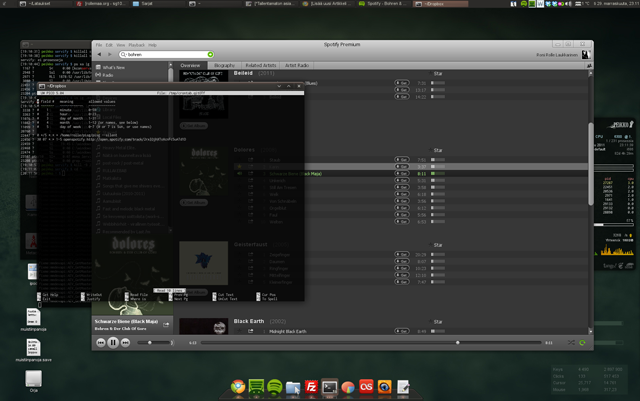640x401 pixels.
Task: Shade the Dropbox terminal window via down arrow
Action: coord(279,86)
